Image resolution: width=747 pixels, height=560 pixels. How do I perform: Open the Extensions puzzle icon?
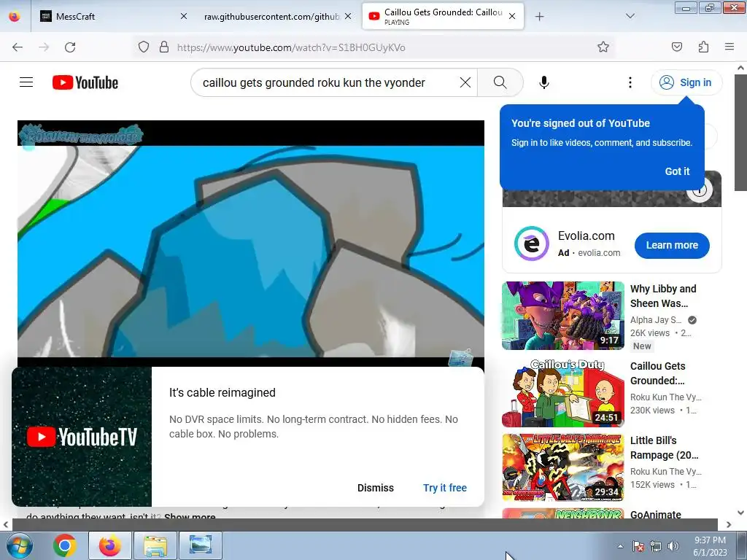[703, 47]
